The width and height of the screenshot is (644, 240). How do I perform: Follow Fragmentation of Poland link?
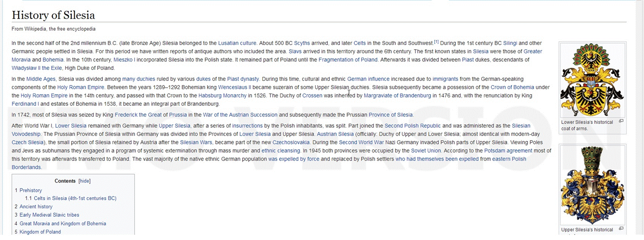point(348,60)
